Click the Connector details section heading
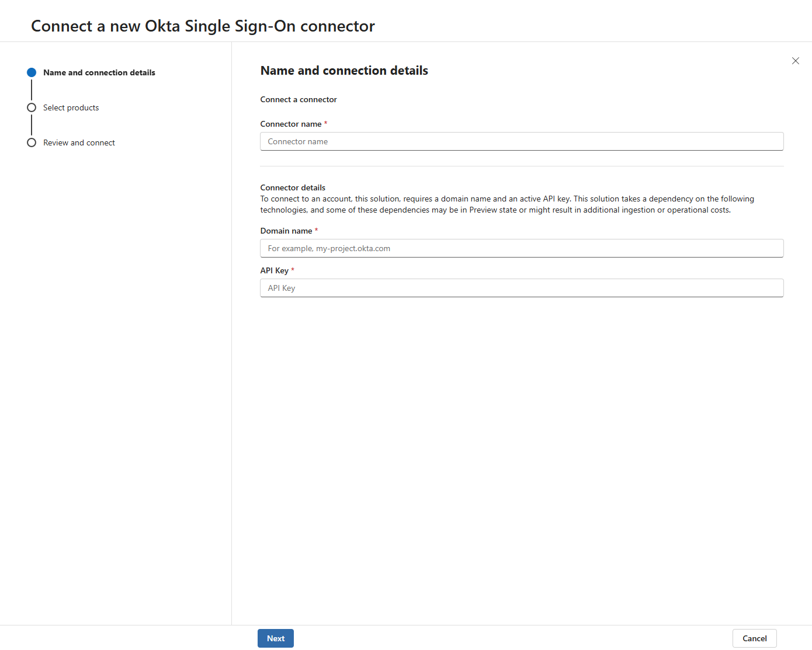The height and width of the screenshot is (650, 812). (x=293, y=187)
